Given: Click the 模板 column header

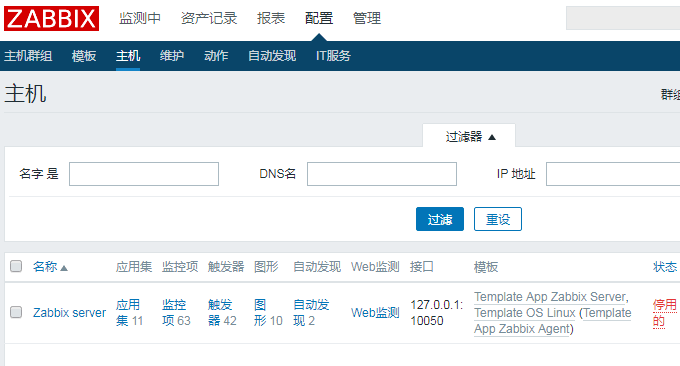Looking at the screenshot, I should pyautogui.click(x=486, y=267).
